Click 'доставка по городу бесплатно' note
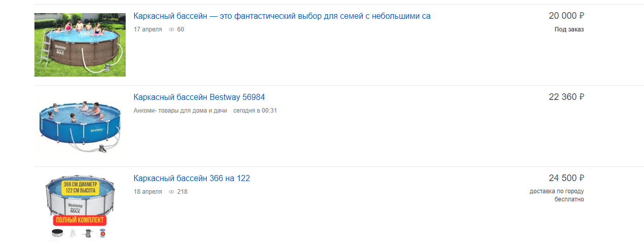Viewport: 644px width, 246px height. (x=557, y=195)
